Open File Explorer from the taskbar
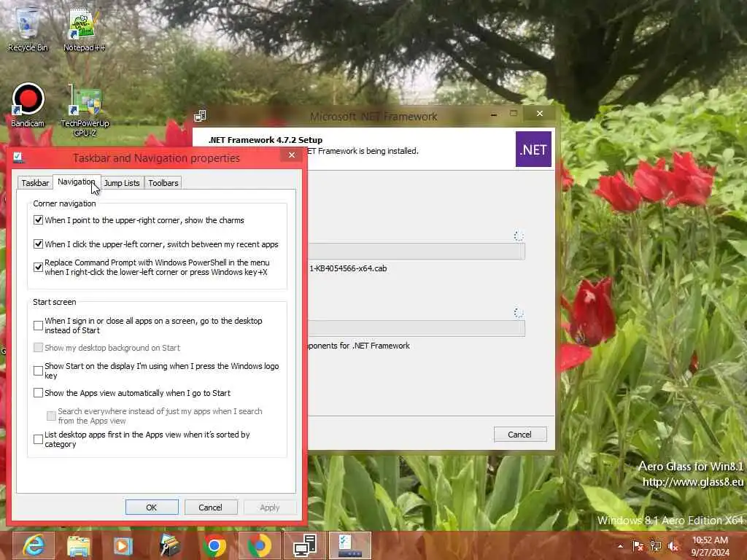The image size is (747, 560). tap(78, 545)
